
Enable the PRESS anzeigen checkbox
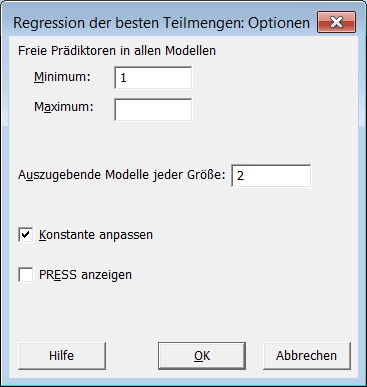pyautogui.click(x=26, y=275)
